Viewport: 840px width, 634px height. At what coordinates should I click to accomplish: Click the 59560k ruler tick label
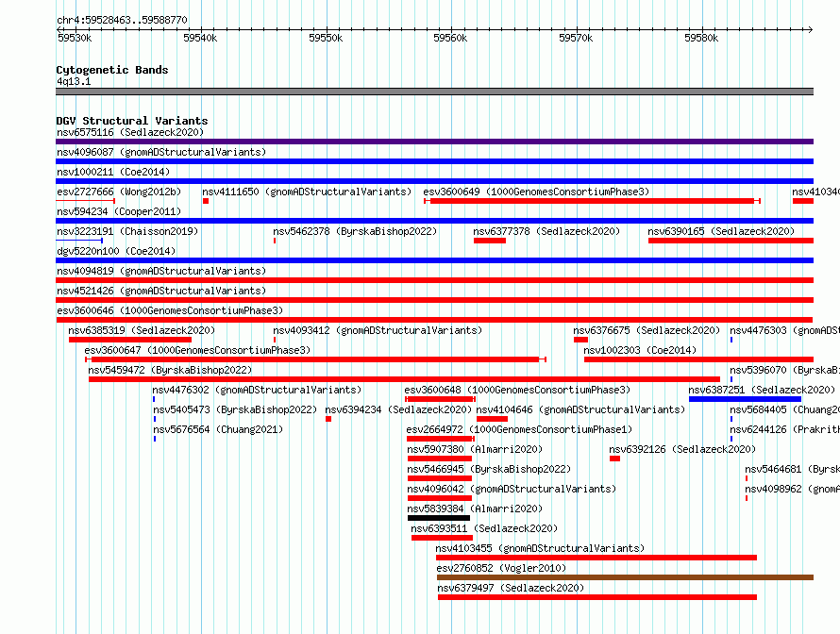(x=450, y=38)
